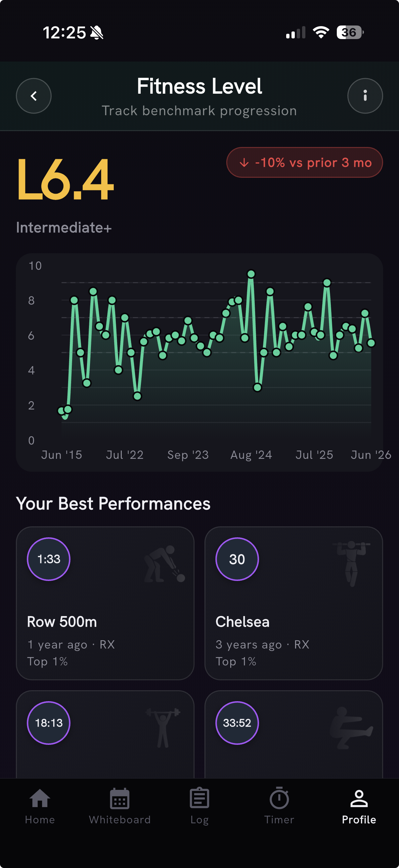Image resolution: width=399 pixels, height=868 pixels.
Task: Select the Profile person icon
Action: (x=359, y=798)
